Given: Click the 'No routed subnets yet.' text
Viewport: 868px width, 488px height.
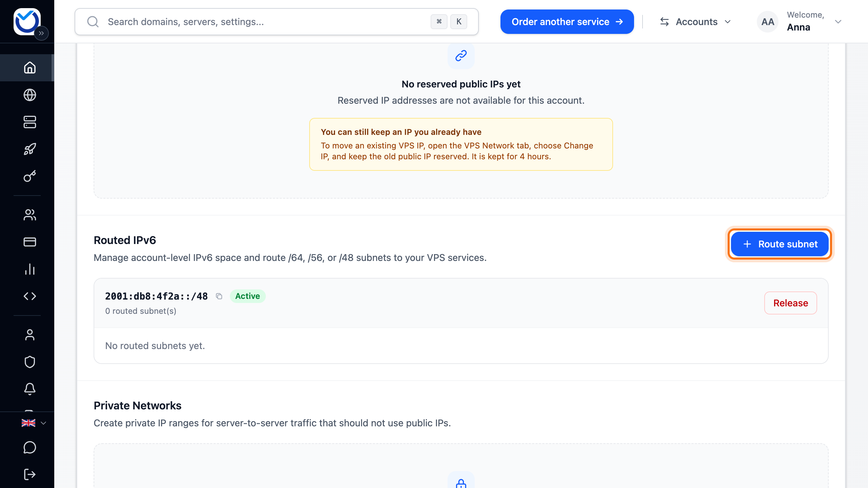Looking at the screenshot, I should (155, 346).
